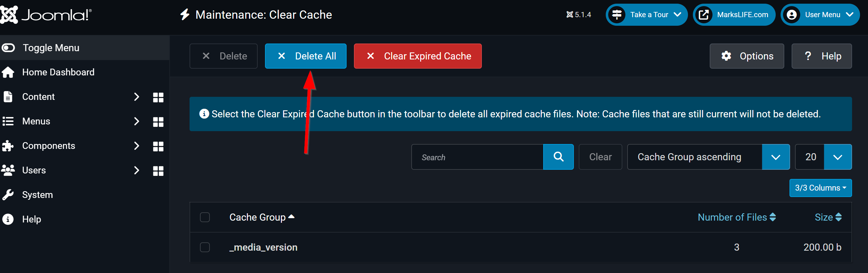
Task: Click the Home Dashboard house icon
Action: pyautogui.click(x=8, y=72)
